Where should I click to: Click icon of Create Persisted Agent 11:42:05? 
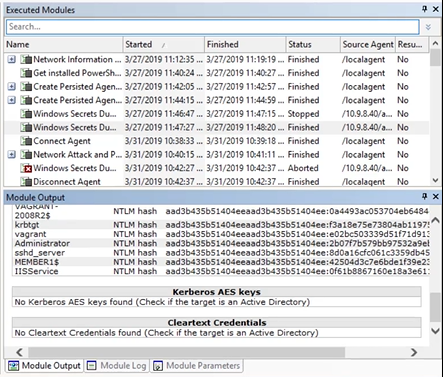pyautogui.click(x=26, y=87)
